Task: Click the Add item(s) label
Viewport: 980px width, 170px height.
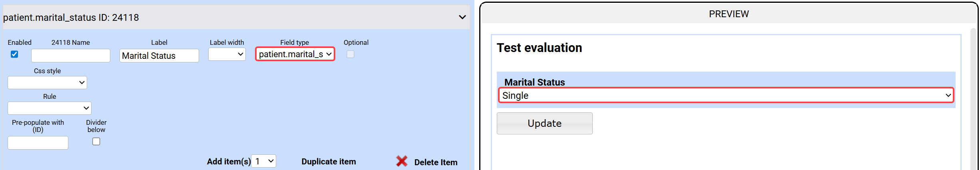Action: point(229,162)
